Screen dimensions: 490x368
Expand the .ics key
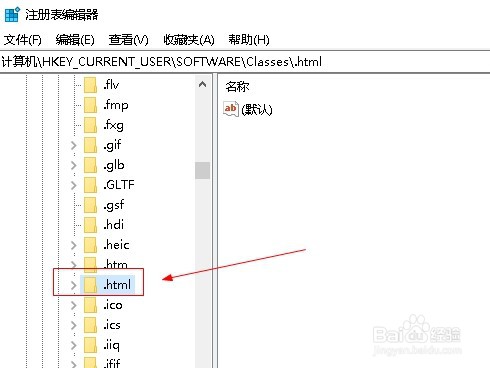[x=74, y=325]
